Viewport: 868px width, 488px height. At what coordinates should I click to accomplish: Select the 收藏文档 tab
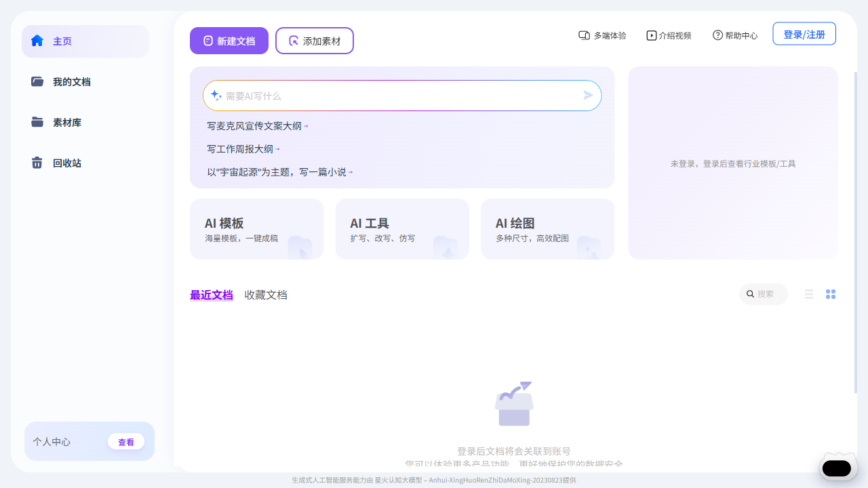tap(266, 295)
